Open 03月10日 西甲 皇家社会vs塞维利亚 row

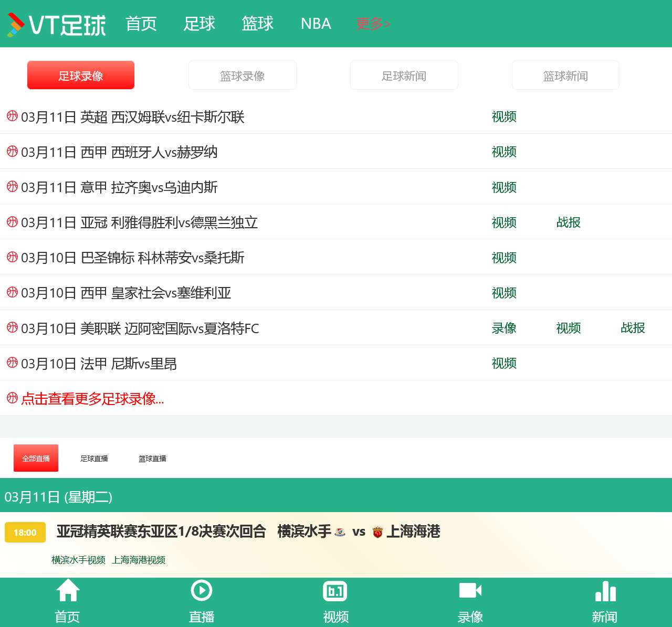tap(126, 292)
